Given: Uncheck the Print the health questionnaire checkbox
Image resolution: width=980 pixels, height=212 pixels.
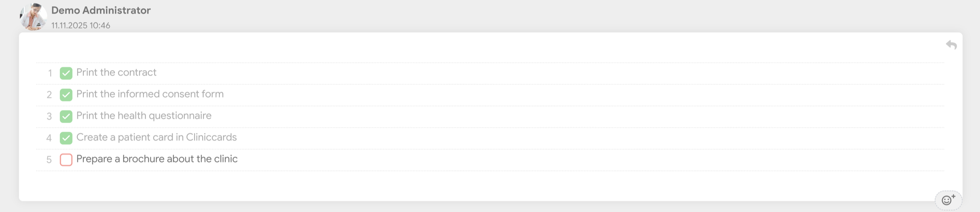Looking at the screenshot, I should 66,116.
